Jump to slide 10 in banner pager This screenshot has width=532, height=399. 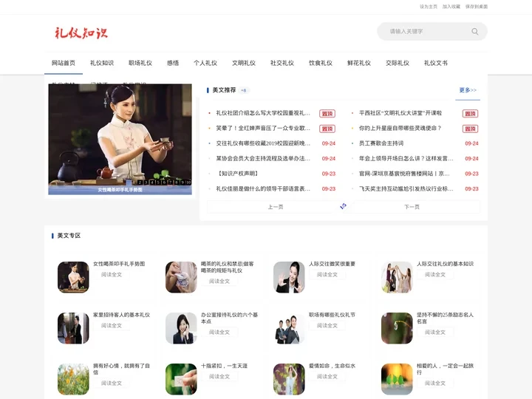click(x=188, y=183)
